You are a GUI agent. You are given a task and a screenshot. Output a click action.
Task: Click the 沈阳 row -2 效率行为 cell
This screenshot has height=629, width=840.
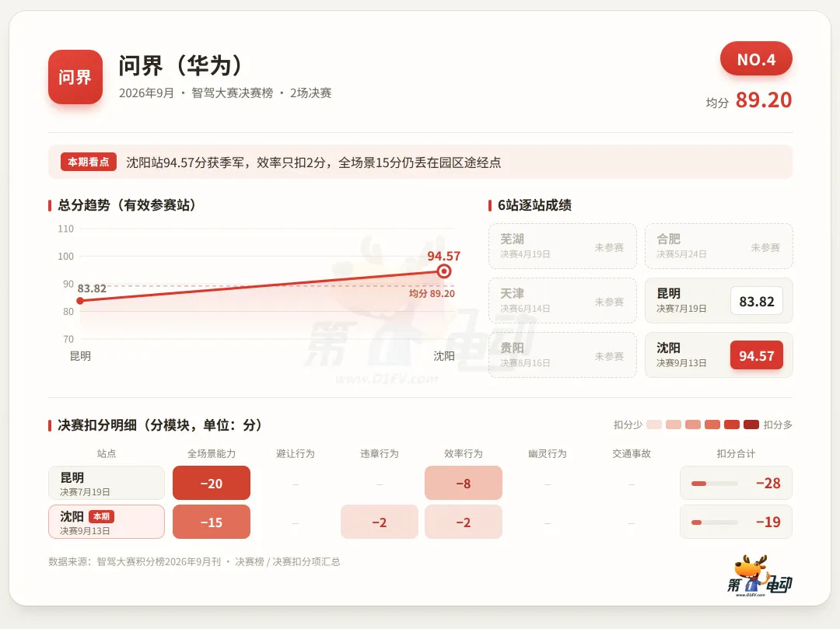coord(464,522)
